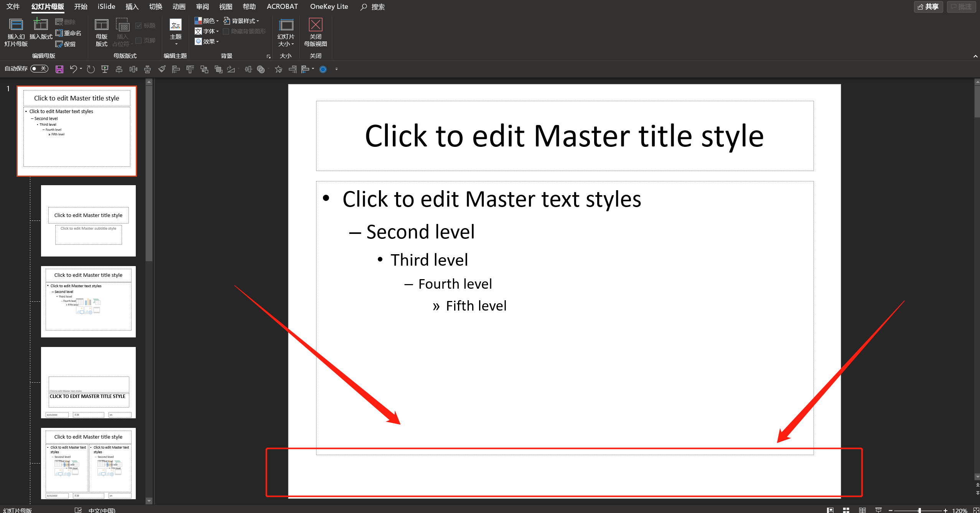Click the Undo icon
The height and width of the screenshot is (513, 980).
coord(73,69)
